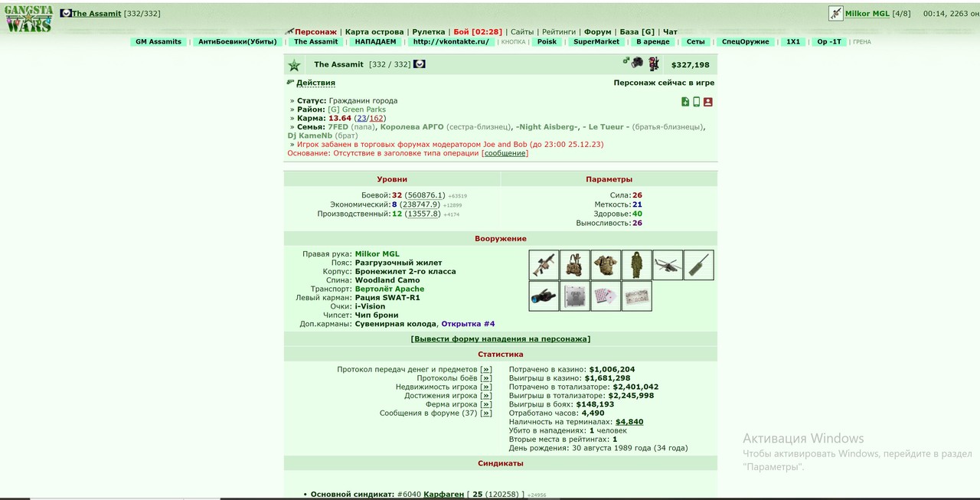980x500 pixels.
Task: Click positive karma count 23
Action: pos(361,119)
